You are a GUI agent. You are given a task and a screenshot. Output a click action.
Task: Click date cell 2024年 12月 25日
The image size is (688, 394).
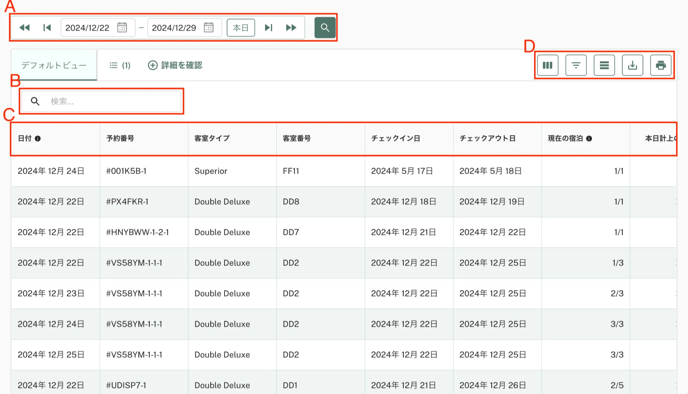[51, 355]
